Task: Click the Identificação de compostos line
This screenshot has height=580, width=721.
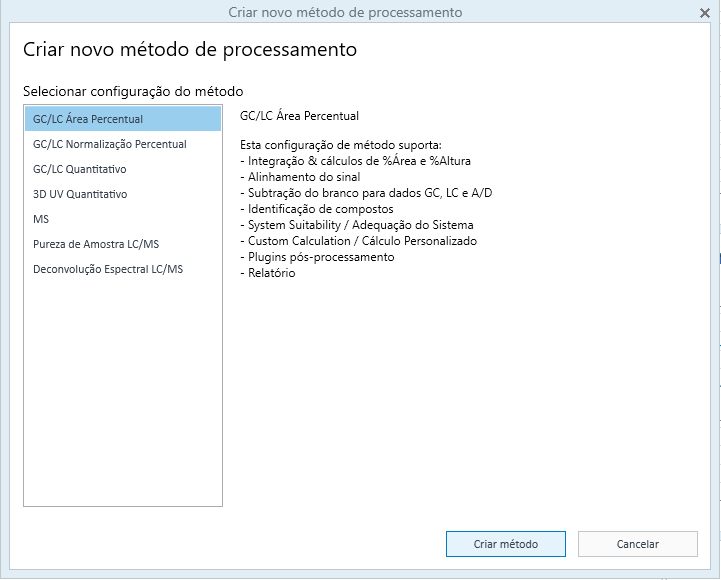Action: pyautogui.click(x=317, y=209)
